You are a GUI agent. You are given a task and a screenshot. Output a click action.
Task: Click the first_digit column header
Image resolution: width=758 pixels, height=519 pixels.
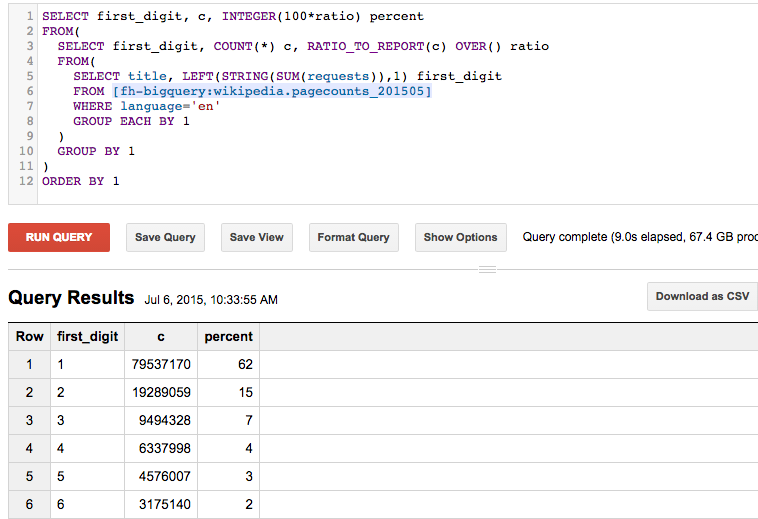point(87,336)
